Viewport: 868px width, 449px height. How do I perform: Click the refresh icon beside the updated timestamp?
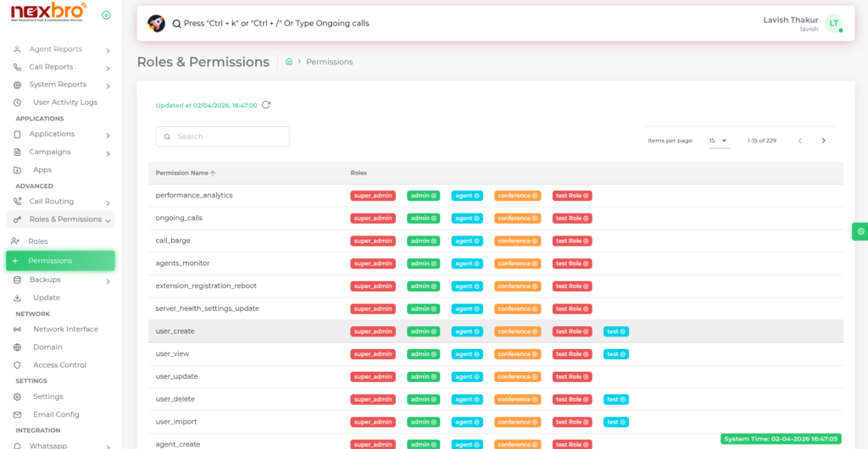266,105
